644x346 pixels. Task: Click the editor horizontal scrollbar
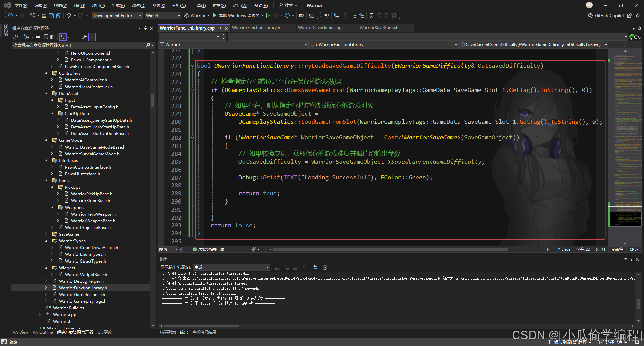point(390,249)
